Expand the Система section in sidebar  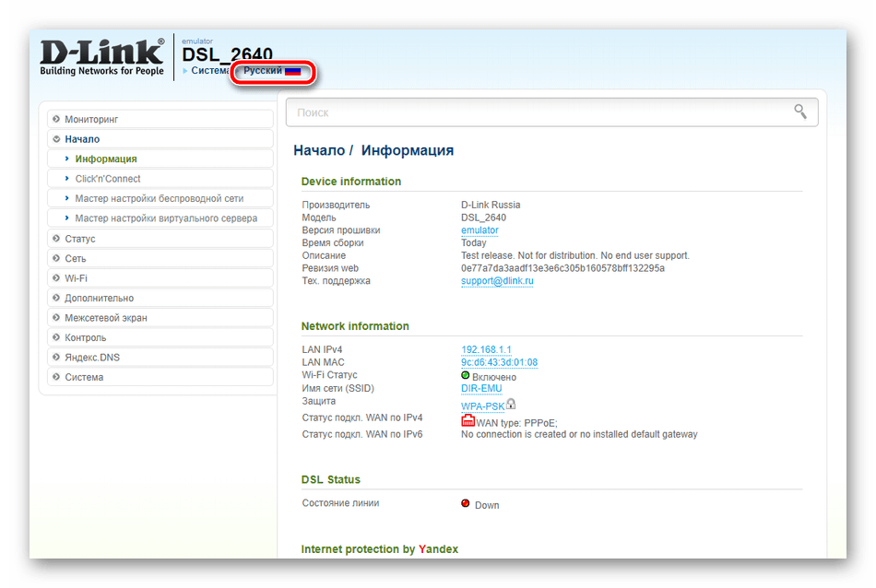[160, 378]
